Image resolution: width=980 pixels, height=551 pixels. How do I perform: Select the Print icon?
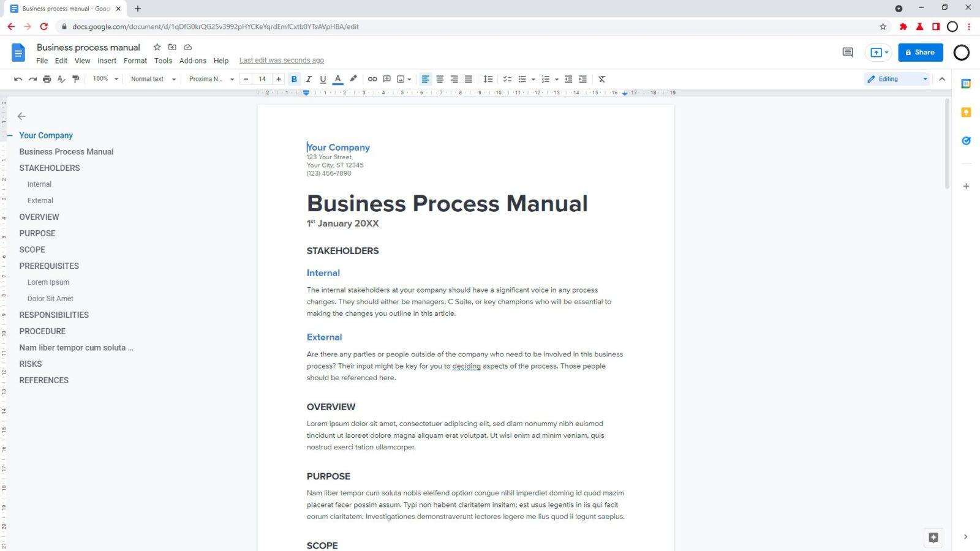coord(47,78)
